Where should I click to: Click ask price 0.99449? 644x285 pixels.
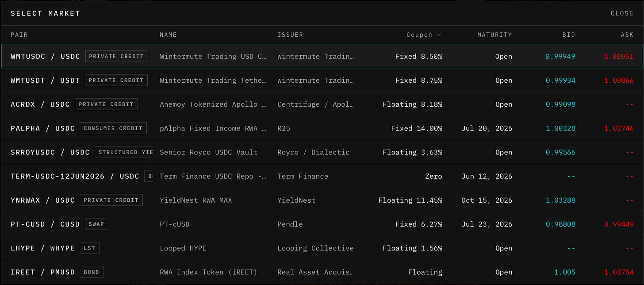tap(619, 224)
